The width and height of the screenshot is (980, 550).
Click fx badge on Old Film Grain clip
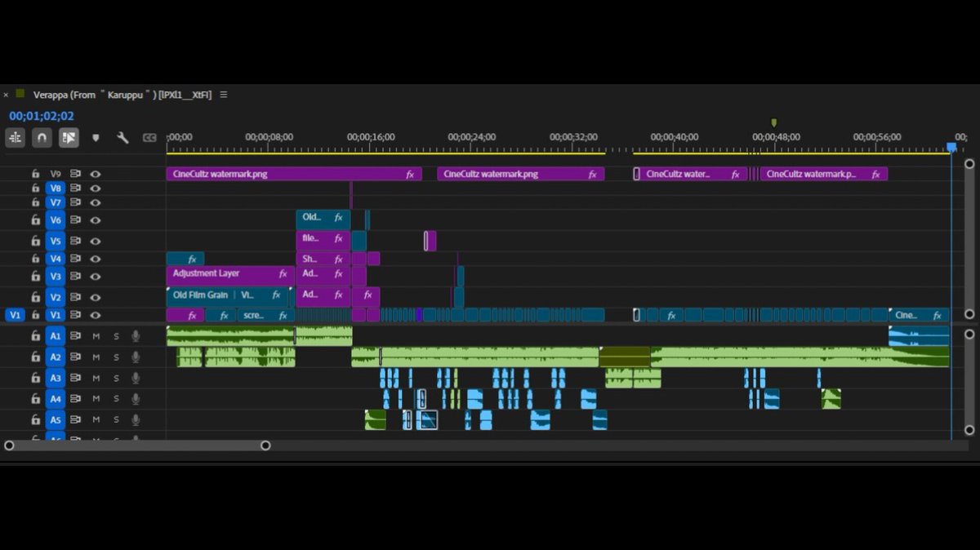(x=276, y=295)
